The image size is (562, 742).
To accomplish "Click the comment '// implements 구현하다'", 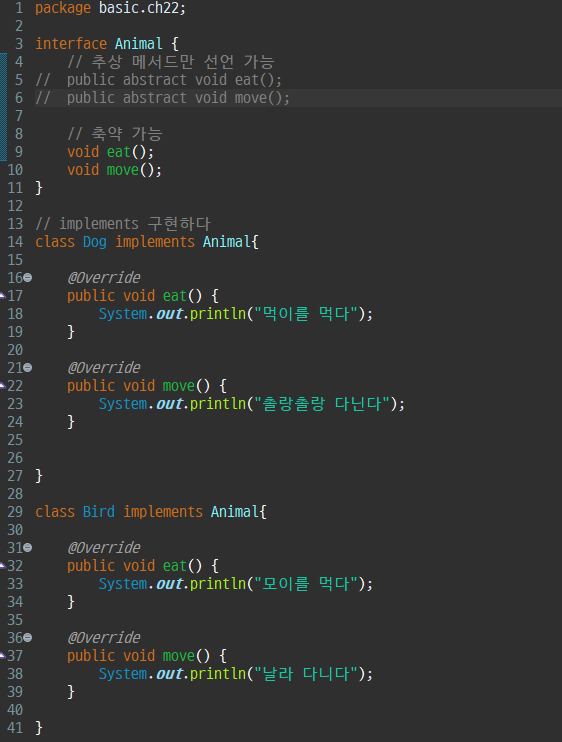I will pos(123,224).
